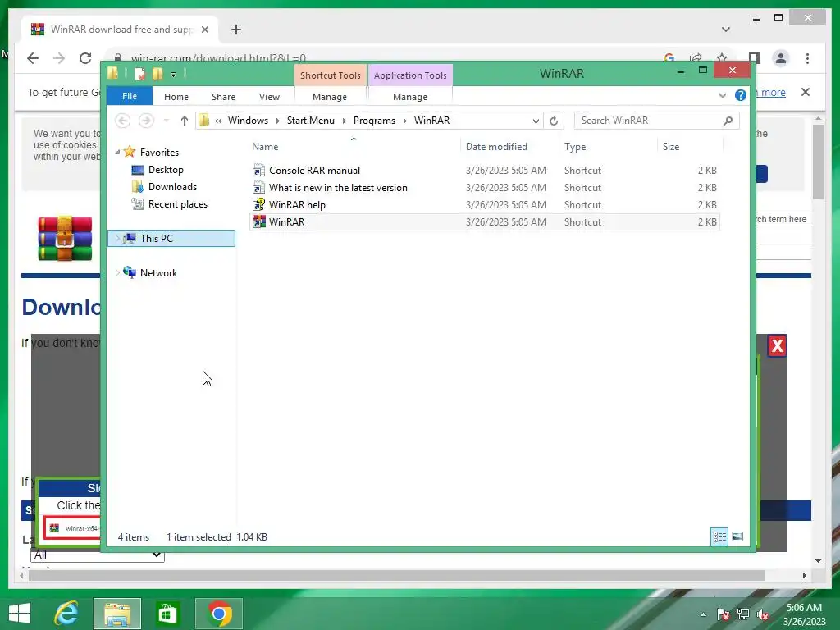840x630 pixels.
Task: Open the File tab in Explorer ribbon
Action: tap(130, 97)
